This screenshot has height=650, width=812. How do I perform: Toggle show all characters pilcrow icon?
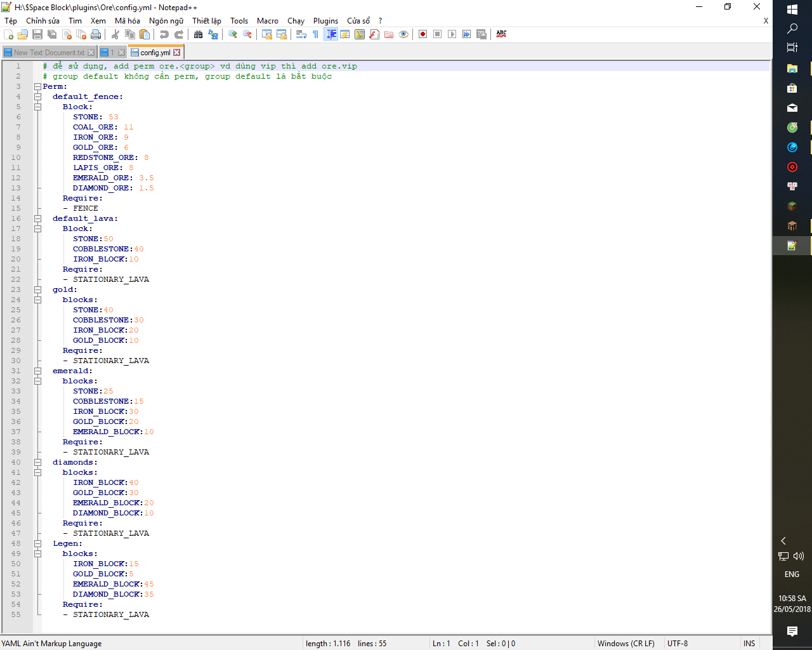point(316,34)
